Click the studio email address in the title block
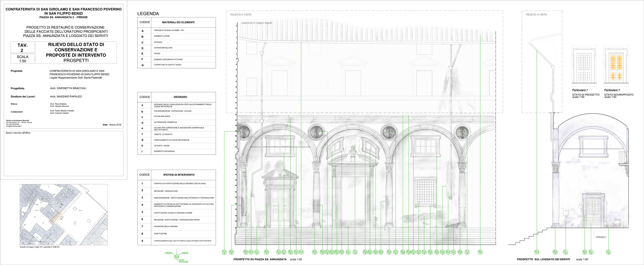The image size is (644, 265). (x=14, y=126)
